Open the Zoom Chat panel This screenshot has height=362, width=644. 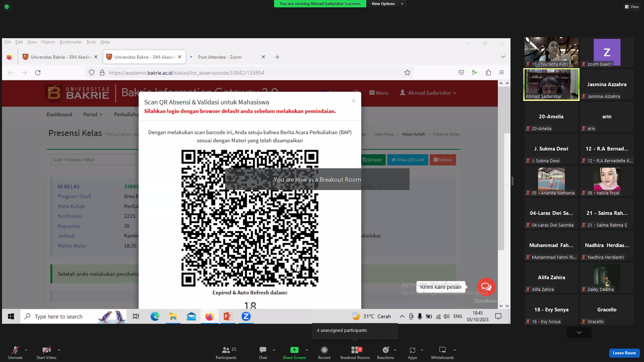tap(263, 353)
